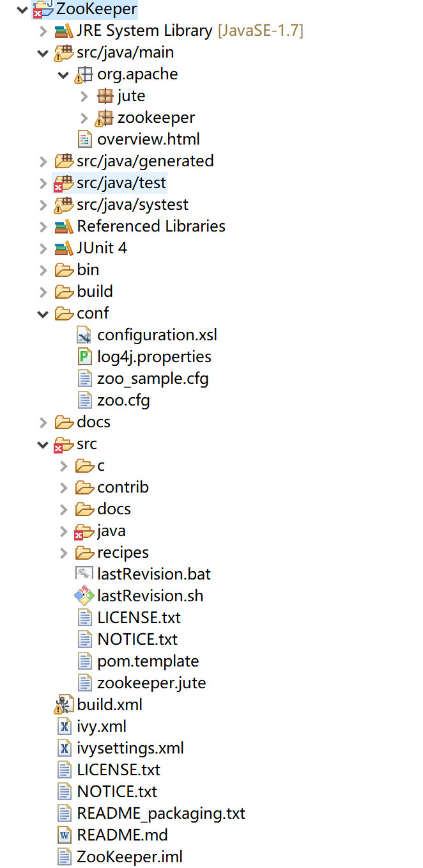This screenshot has width=423, height=868.
Task: Click the src/java/generated folder icon
Action: [x=63, y=161]
